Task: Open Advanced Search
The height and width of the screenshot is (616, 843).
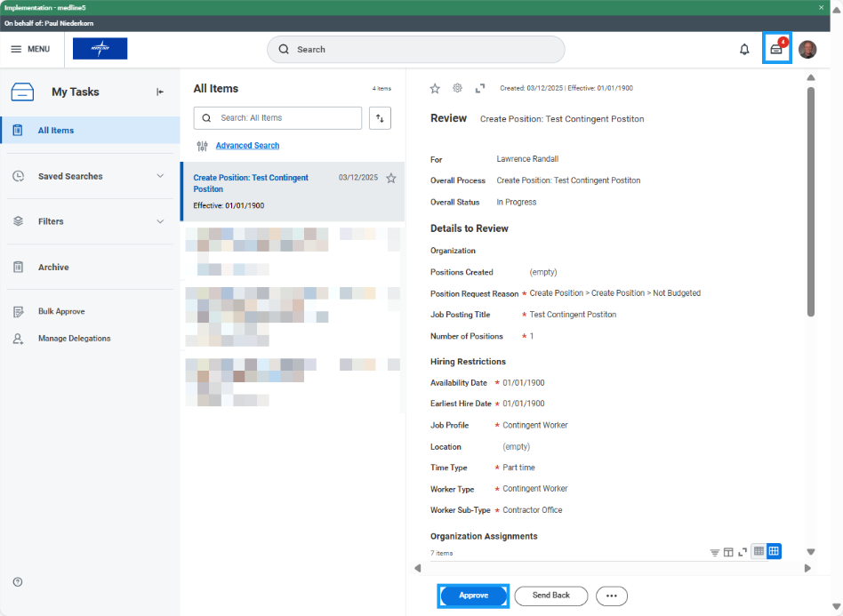Action: pyautogui.click(x=247, y=145)
